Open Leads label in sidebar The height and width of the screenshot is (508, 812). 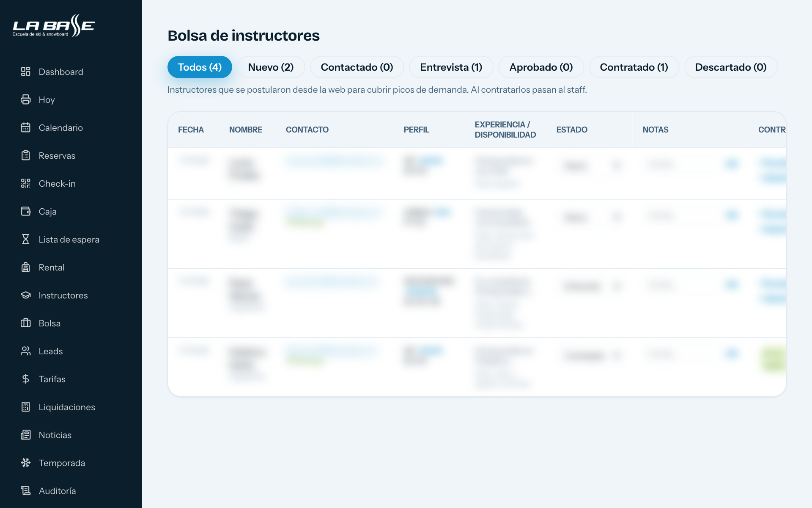pyautogui.click(x=51, y=351)
